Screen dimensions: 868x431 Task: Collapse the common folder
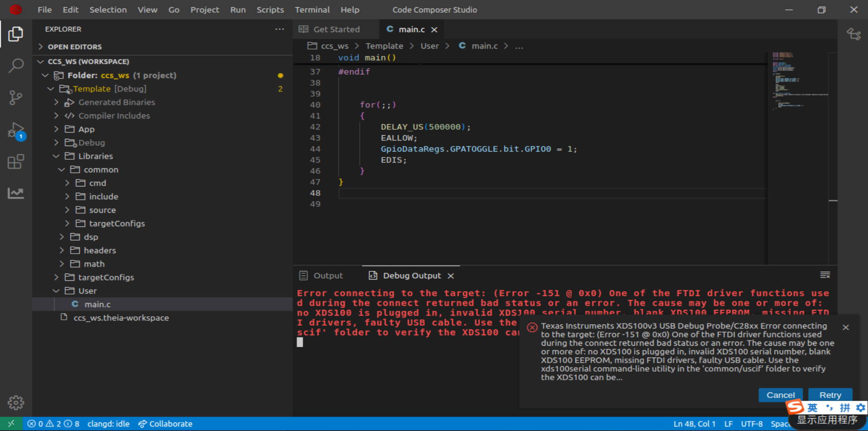click(x=62, y=170)
